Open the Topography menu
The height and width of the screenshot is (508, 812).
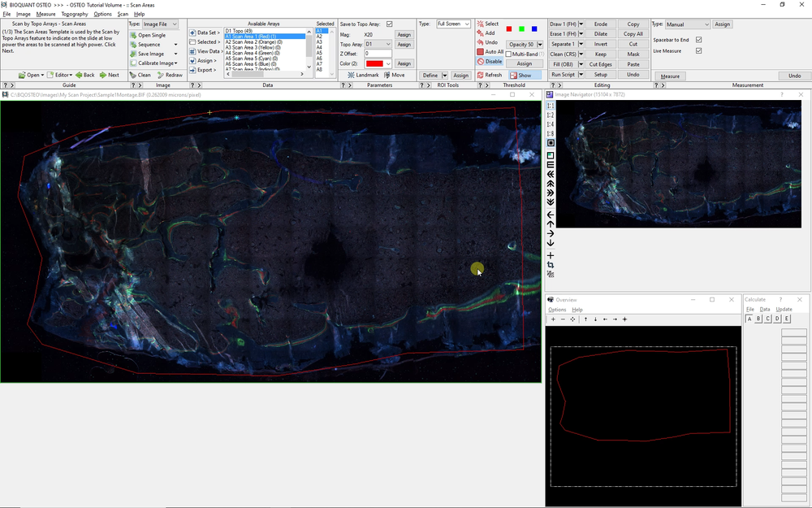coord(75,13)
